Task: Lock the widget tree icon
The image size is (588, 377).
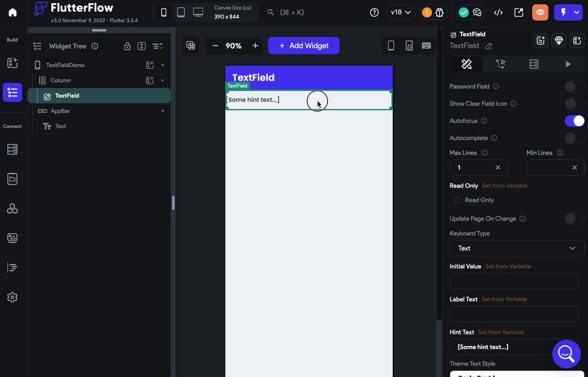Action: (127, 46)
